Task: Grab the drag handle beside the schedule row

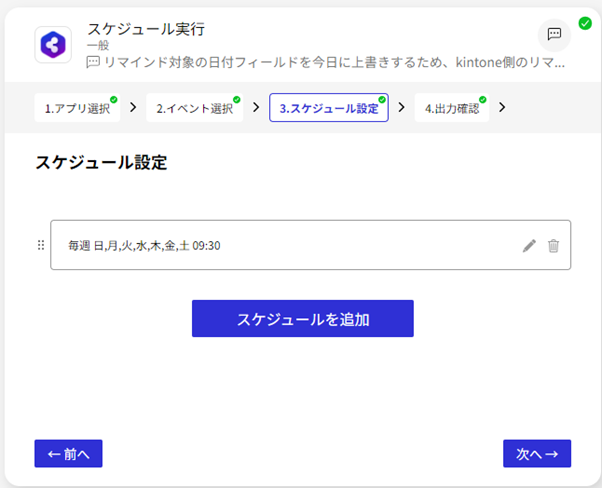Action: point(41,245)
